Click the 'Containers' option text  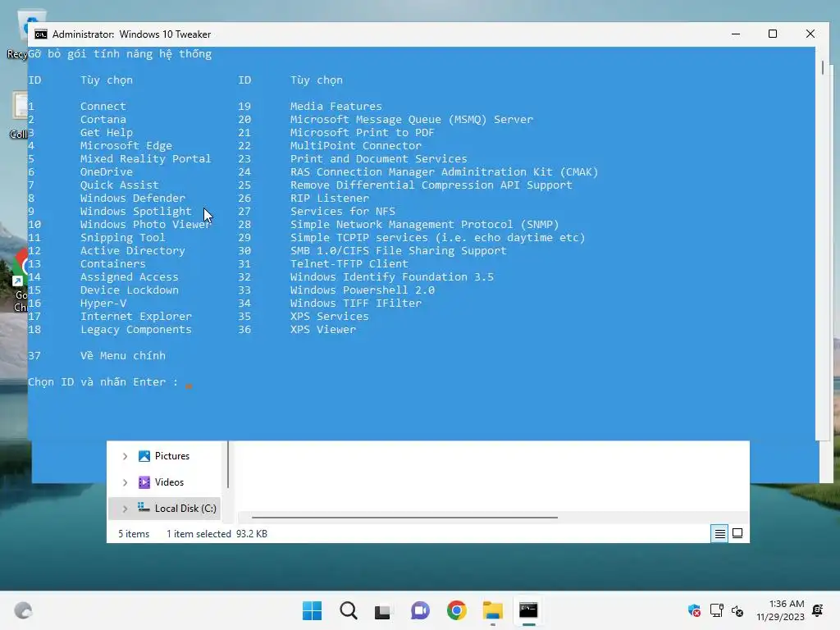click(112, 263)
